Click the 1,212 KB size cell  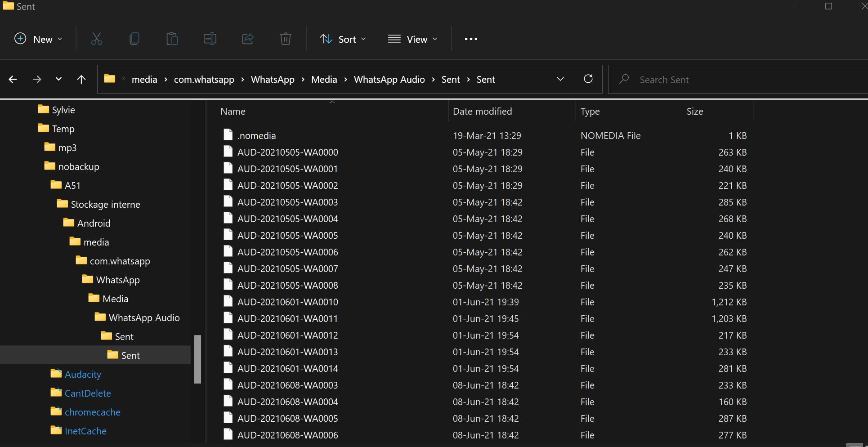pos(729,302)
